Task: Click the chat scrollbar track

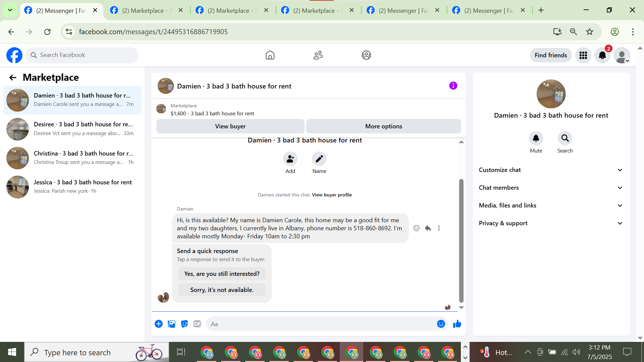Action: [461, 161]
